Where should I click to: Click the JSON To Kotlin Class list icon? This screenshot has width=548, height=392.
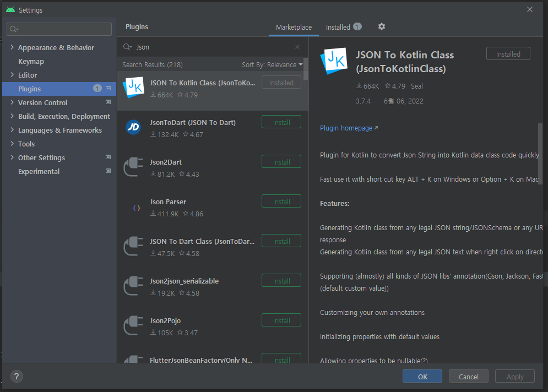tap(133, 88)
